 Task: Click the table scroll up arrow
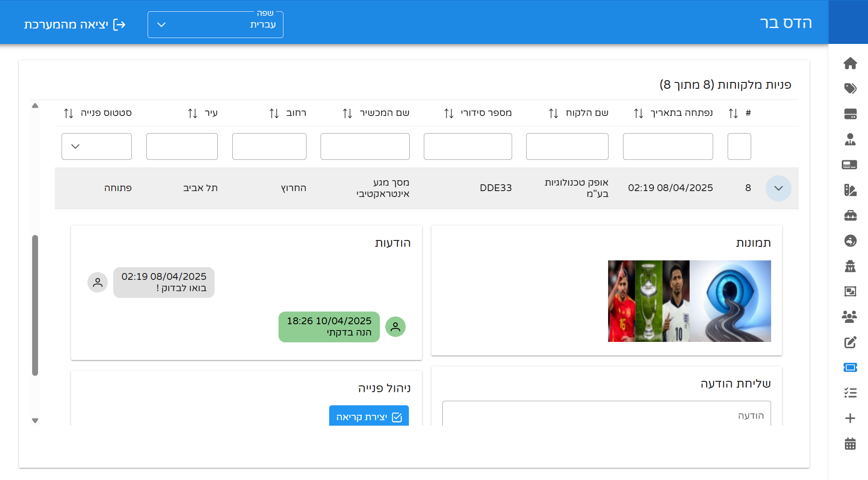tap(35, 106)
